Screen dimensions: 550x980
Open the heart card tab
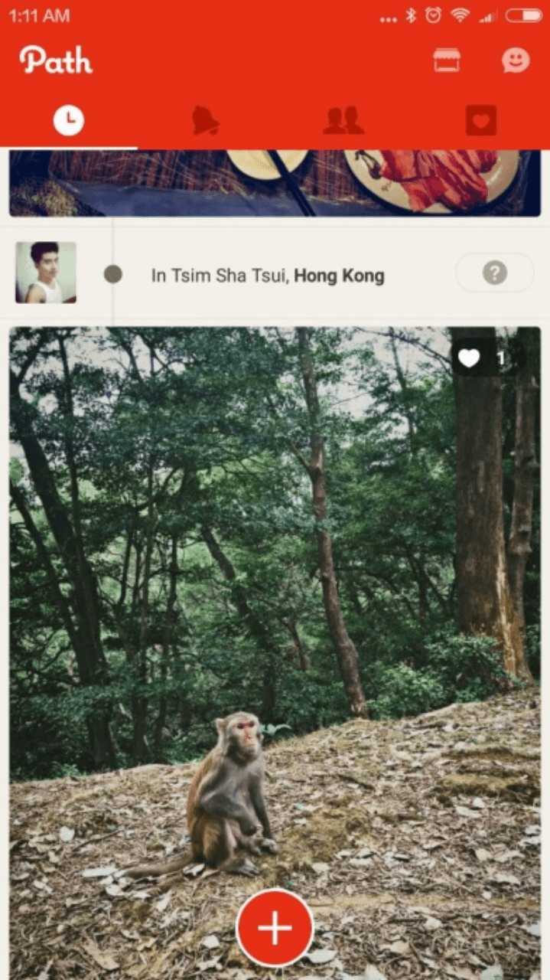(x=481, y=120)
